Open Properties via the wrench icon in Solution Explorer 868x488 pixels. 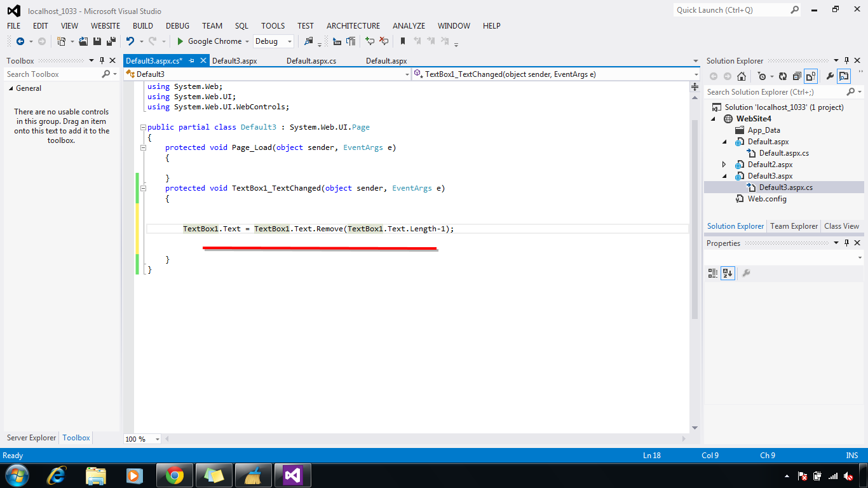(830, 76)
